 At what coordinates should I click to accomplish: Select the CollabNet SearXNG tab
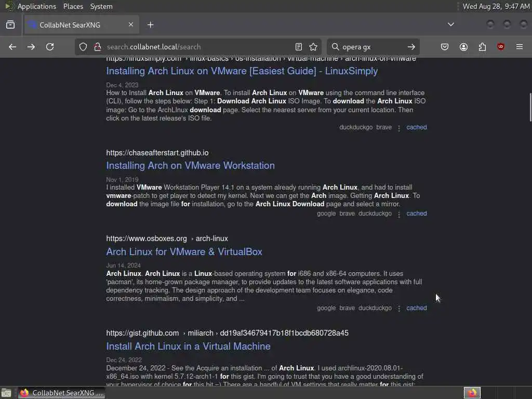click(82, 25)
